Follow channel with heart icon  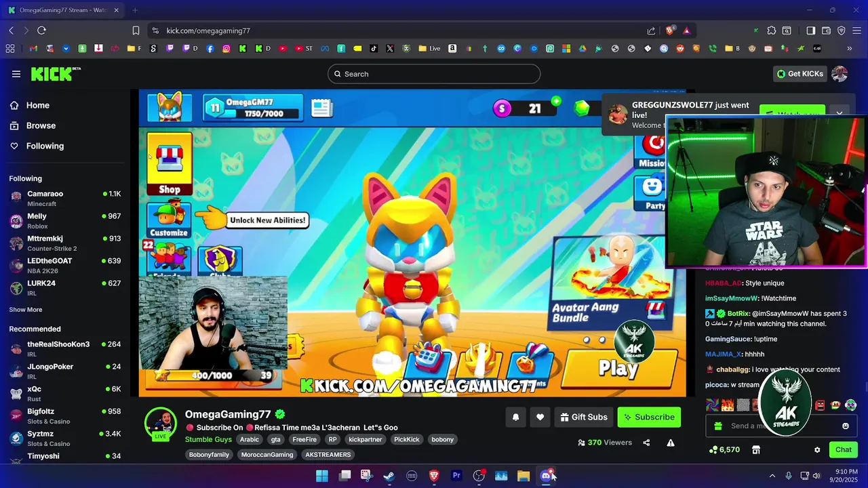[x=540, y=417]
